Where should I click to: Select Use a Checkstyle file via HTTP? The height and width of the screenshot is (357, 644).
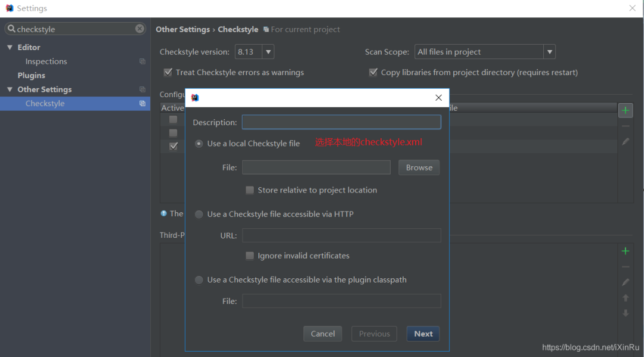[199, 214]
